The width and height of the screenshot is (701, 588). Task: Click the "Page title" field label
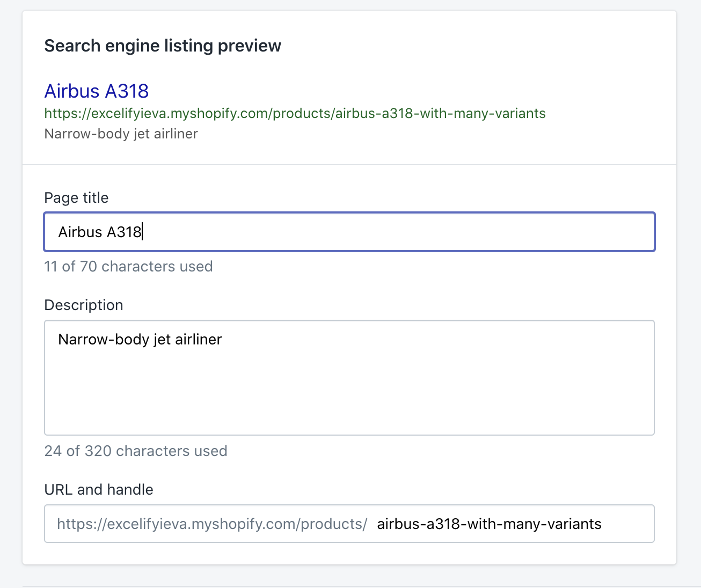click(76, 198)
